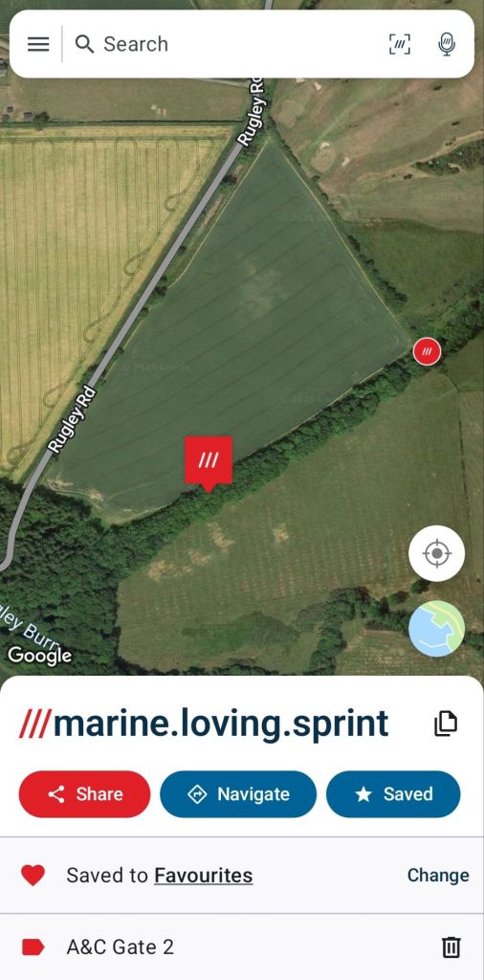
Task: Change the saved list
Action: pyautogui.click(x=438, y=875)
